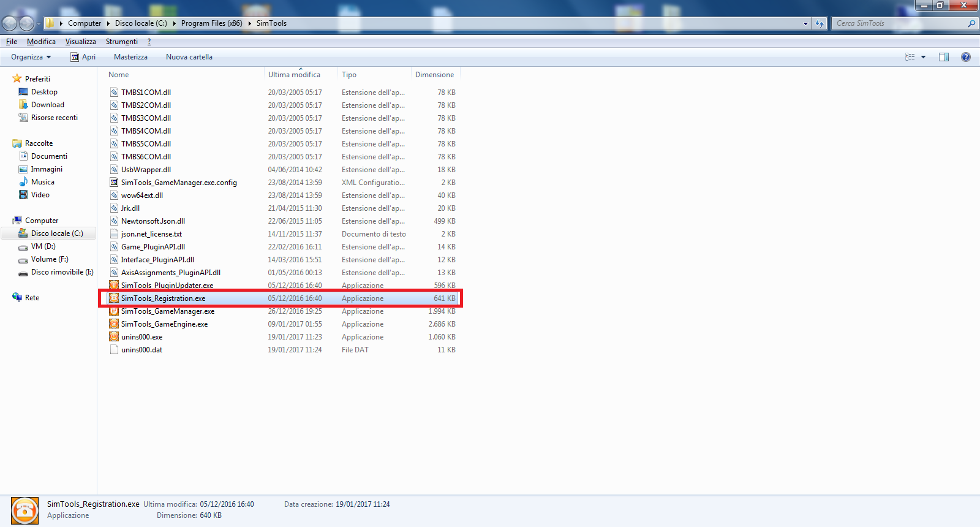
Task: Open the Strumenti menu
Action: click(x=122, y=42)
